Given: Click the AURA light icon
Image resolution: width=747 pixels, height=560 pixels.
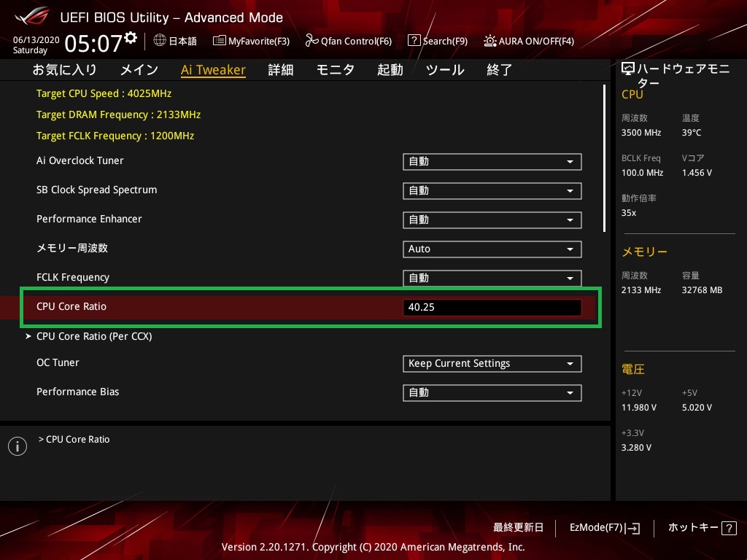Looking at the screenshot, I should (489, 41).
